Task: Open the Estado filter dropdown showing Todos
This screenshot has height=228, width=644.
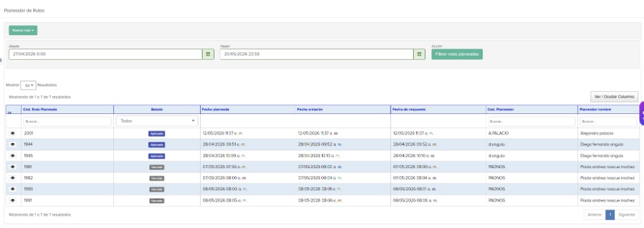Action: [x=157, y=121]
